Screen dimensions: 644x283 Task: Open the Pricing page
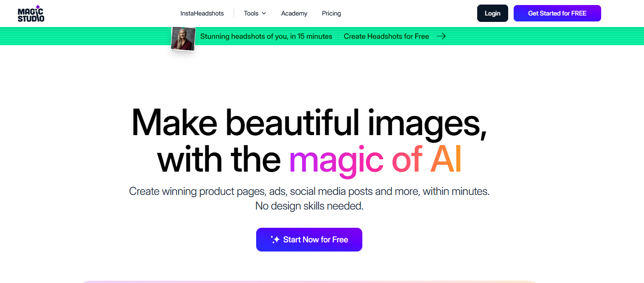331,13
